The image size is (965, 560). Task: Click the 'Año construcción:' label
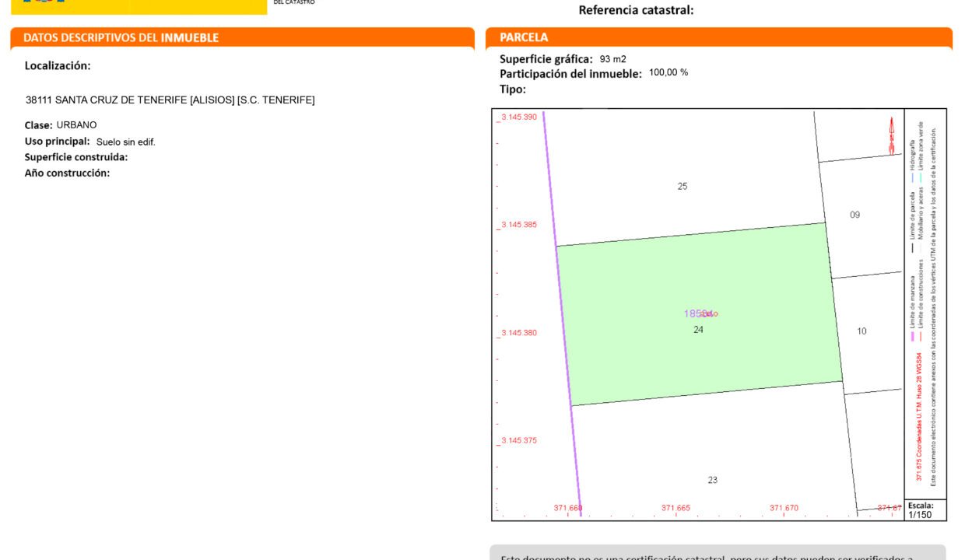(67, 173)
